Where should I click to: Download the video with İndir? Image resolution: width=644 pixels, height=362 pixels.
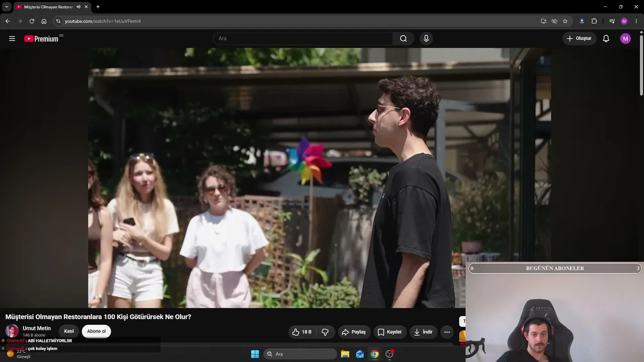pyautogui.click(x=423, y=332)
